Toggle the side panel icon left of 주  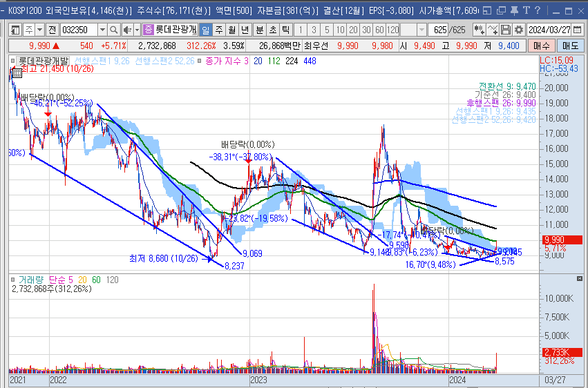(x=15, y=30)
